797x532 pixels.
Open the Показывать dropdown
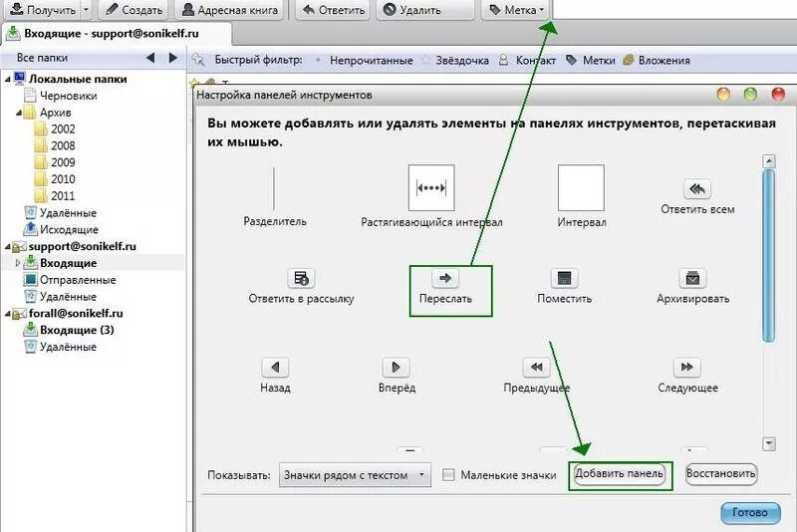(355, 475)
